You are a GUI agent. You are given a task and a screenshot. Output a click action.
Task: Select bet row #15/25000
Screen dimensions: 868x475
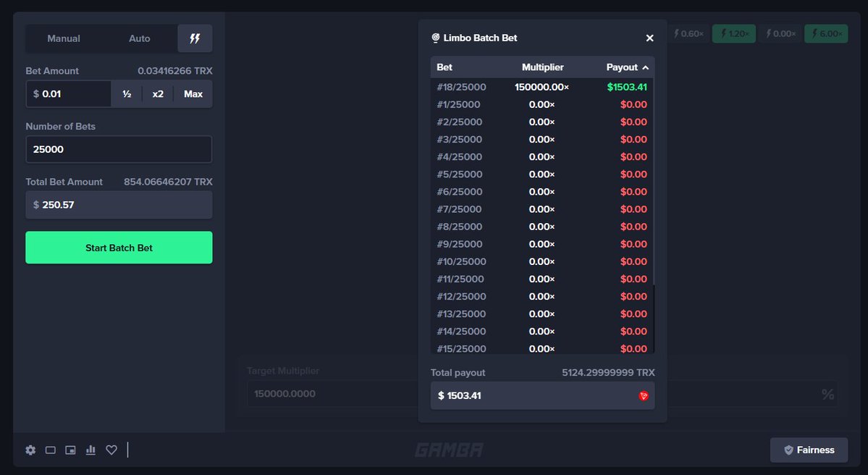[x=542, y=348]
